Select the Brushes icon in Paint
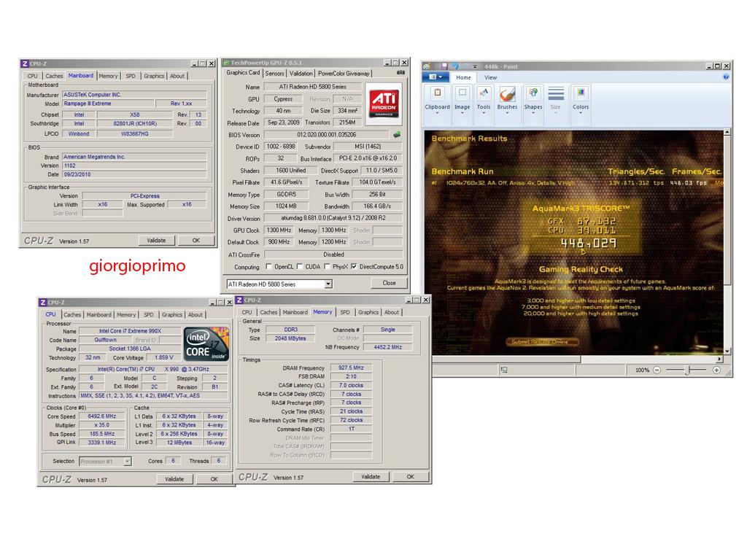 pos(507,94)
